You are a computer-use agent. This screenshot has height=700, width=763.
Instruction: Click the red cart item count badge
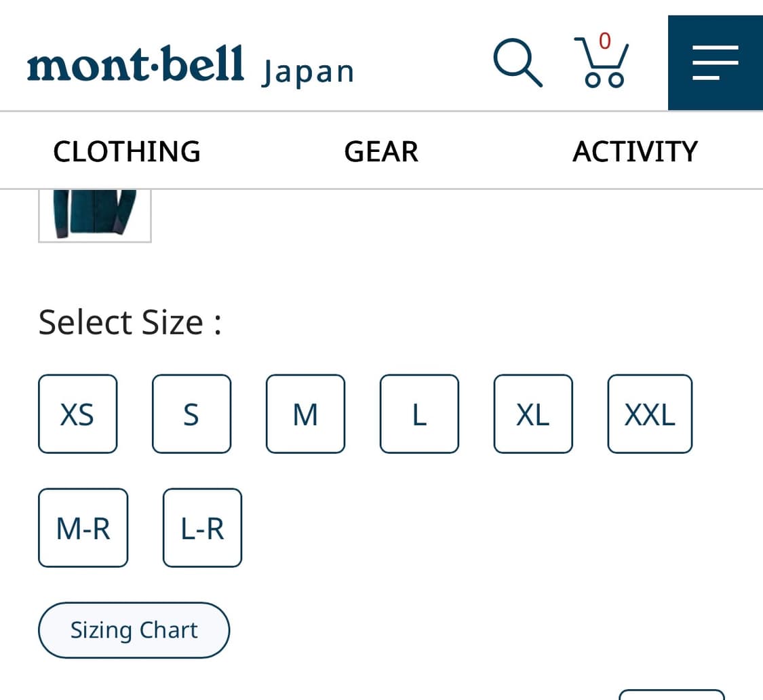(x=605, y=40)
